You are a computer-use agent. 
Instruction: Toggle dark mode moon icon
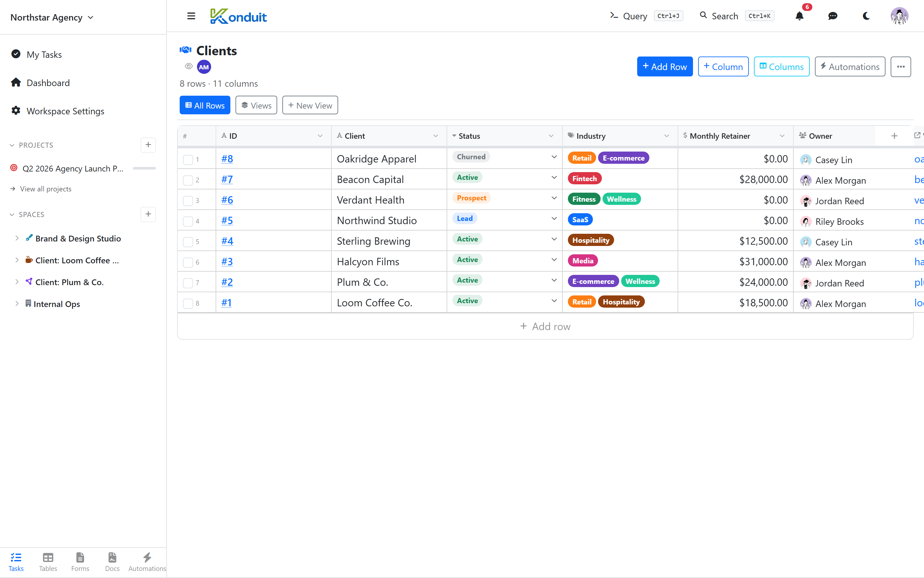tap(866, 16)
